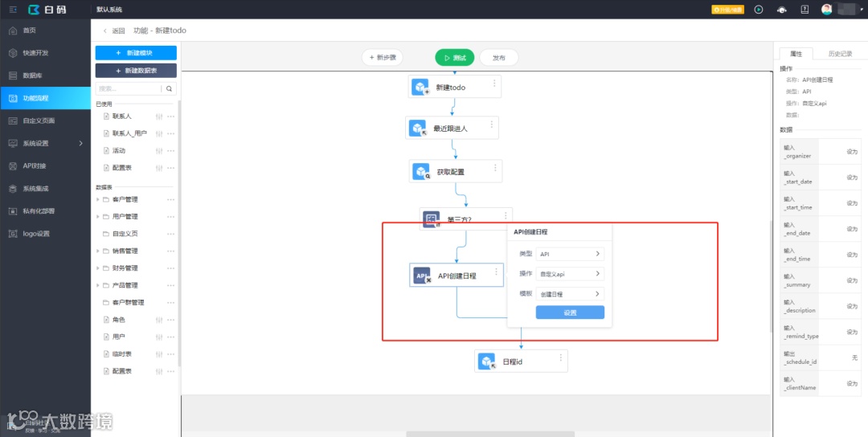Open the 操作 自定义api dropdown
Viewport: 868px width, 437px height.
pos(570,274)
